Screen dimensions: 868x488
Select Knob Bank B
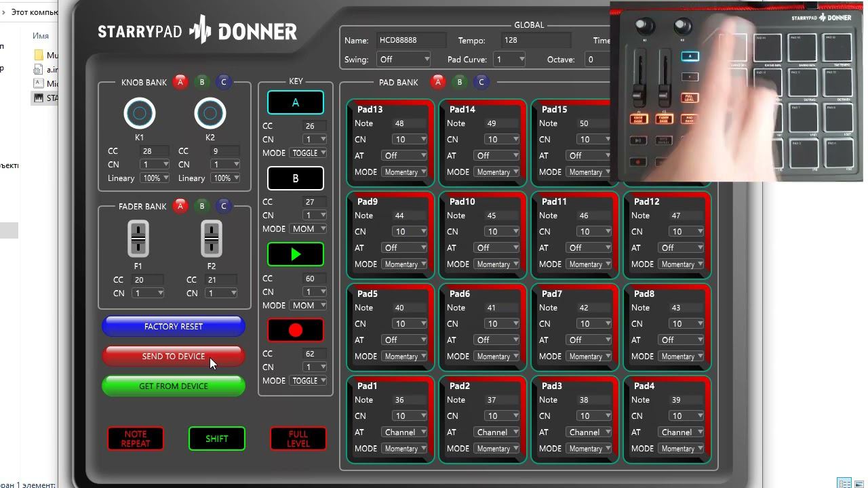pyautogui.click(x=202, y=82)
